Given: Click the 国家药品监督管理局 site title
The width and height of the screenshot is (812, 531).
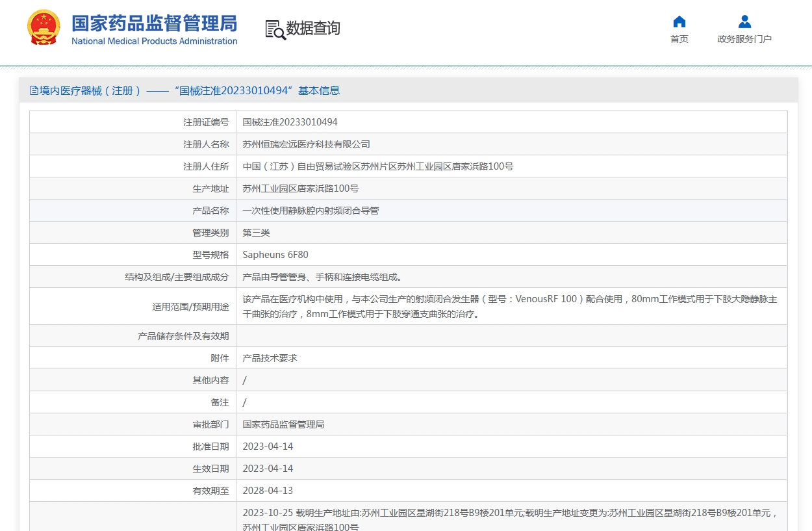Looking at the screenshot, I should (x=154, y=23).
